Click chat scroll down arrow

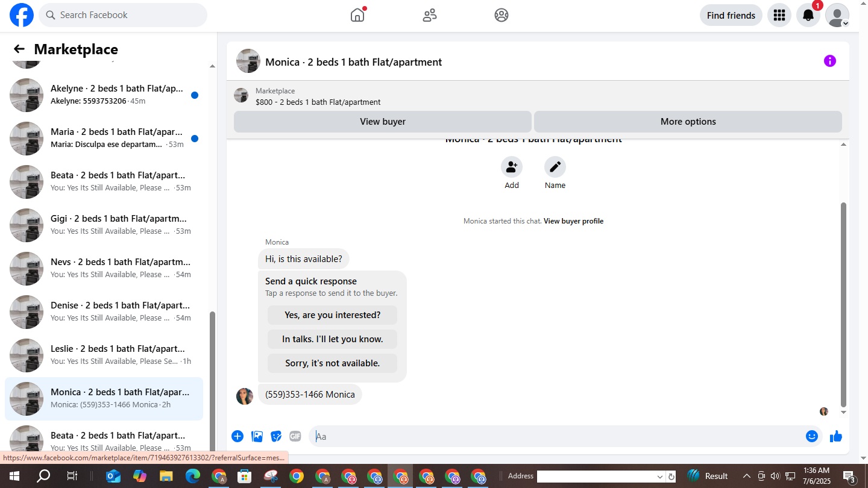tap(843, 413)
